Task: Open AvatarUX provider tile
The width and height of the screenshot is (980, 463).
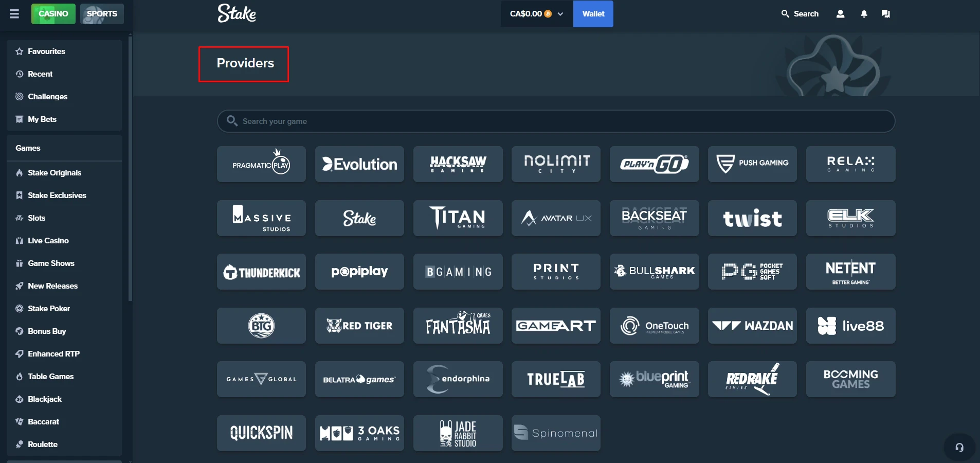Action: coord(556,218)
